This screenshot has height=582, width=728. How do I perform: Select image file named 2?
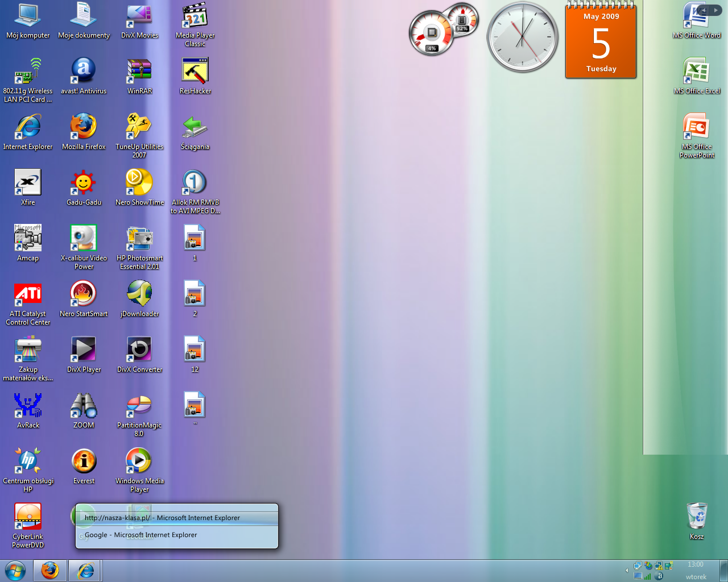(x=195, y=299)
